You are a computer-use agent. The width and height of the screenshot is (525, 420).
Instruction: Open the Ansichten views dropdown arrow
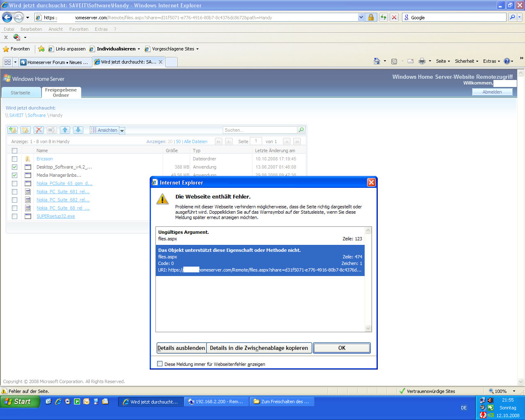122,130
